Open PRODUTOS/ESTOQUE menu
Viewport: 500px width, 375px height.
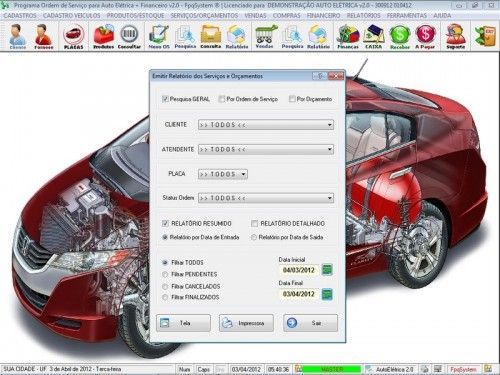[x=135, y=16]
